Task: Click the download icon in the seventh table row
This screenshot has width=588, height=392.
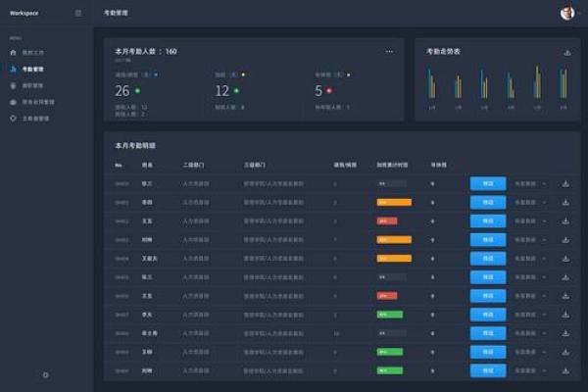Action: pos(565,296)
